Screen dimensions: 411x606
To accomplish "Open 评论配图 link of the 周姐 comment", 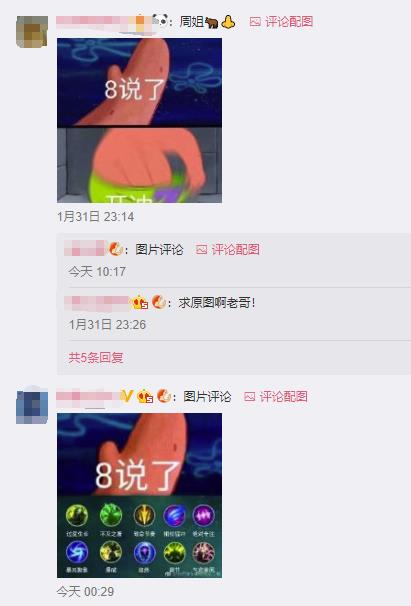I will pos(289,22).
